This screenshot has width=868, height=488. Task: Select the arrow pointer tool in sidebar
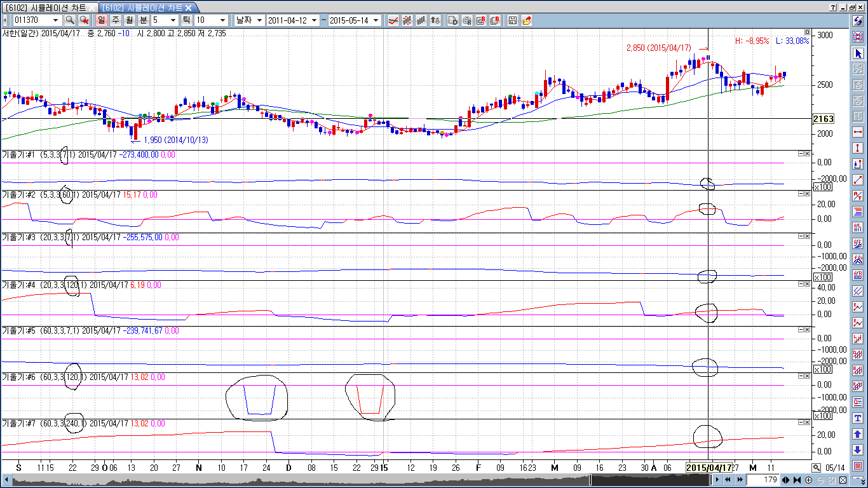coord(858,53)
